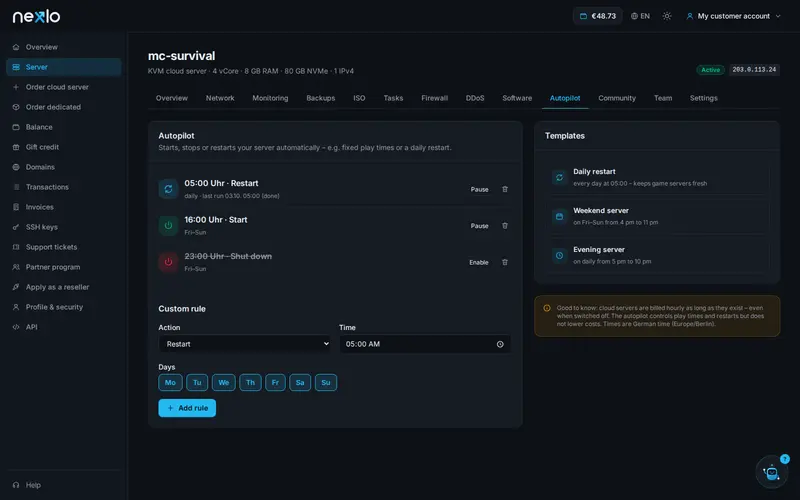The image size is (800, 500).
Task: Select the Autopilot tab
Action: [x=565, y=98]
